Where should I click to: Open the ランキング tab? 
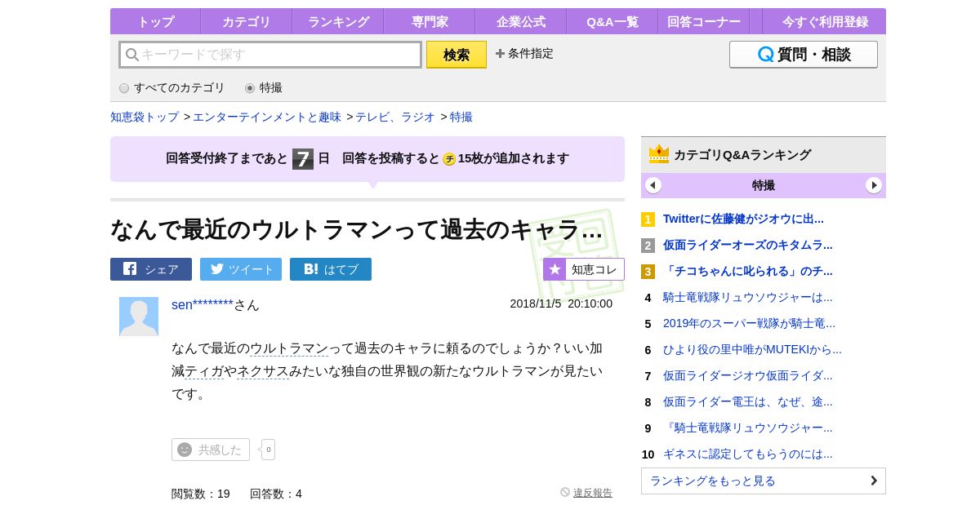(338, 21)
